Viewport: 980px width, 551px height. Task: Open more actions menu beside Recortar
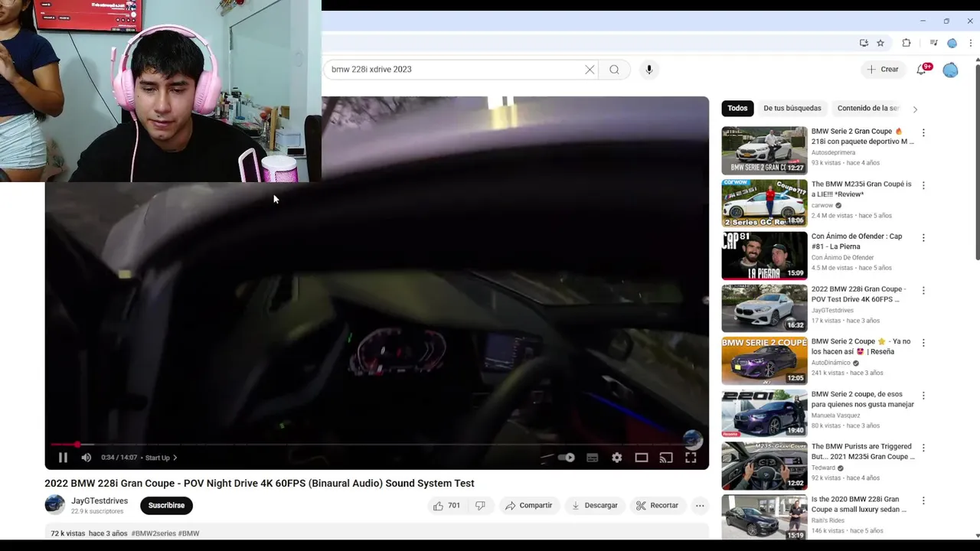700,505
